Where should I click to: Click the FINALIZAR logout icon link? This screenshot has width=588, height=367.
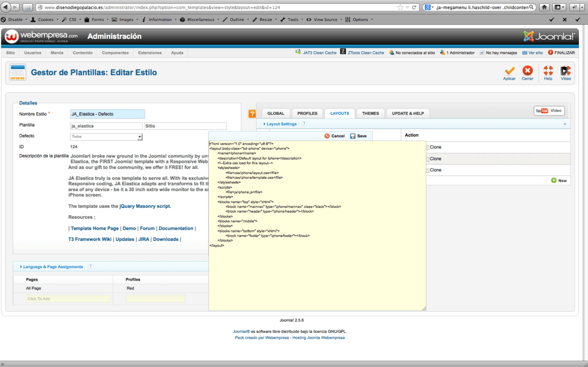tap(561, 52)
